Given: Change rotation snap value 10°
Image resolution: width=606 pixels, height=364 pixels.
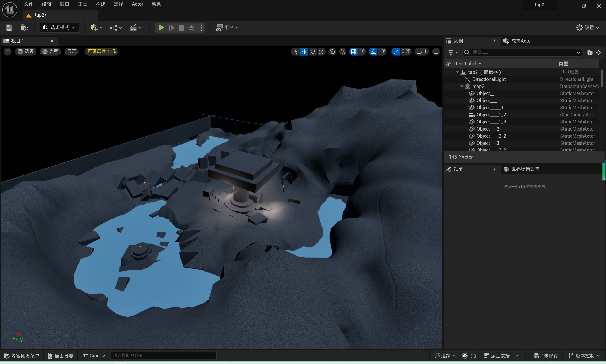Looking at the screenshot, I should pos(382,52).
